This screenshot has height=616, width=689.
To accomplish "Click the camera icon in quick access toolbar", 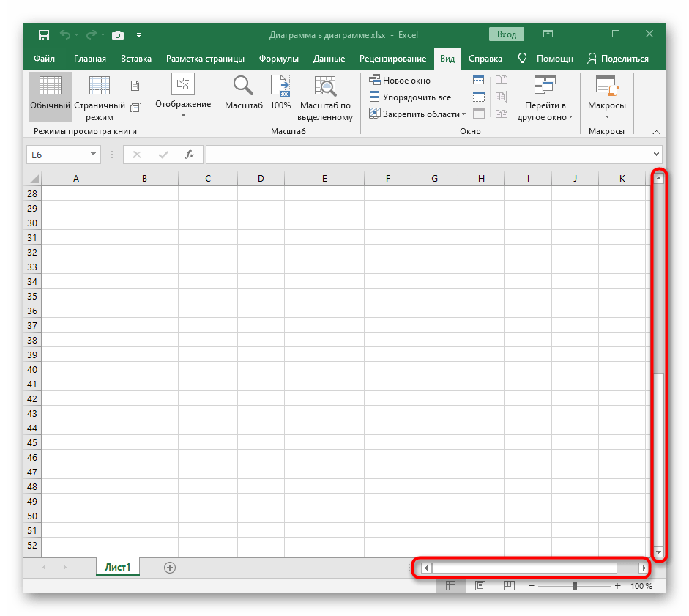I will tap(118, 35).
